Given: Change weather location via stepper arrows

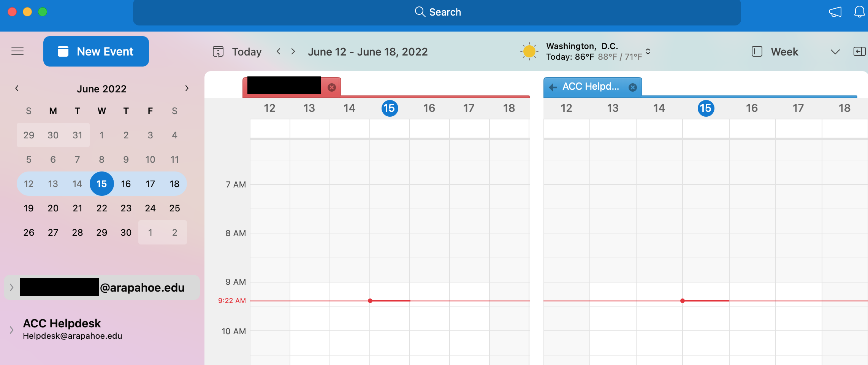Looking at the screenshot, I should click(648, 51).
